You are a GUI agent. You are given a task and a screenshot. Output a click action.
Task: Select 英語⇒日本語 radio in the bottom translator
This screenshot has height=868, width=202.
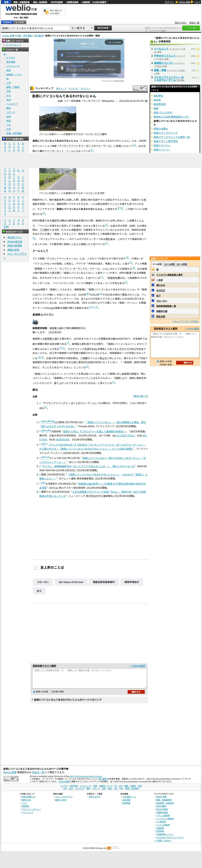[34, 692]
